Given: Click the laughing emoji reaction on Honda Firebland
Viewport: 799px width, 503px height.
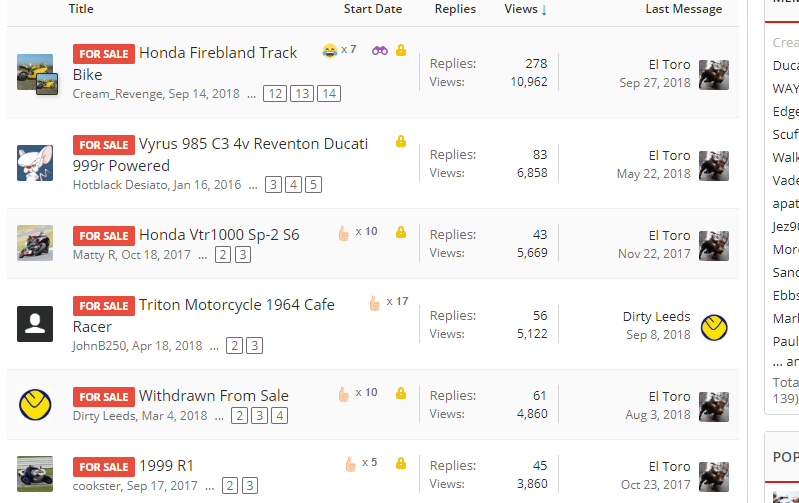Looking at the screenshot, I should (x=330, y=50).
